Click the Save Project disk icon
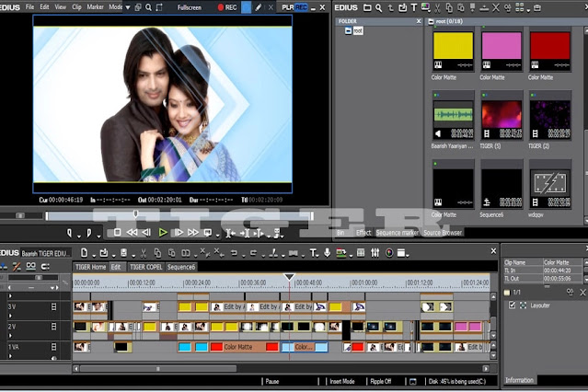 coord(123,253)
